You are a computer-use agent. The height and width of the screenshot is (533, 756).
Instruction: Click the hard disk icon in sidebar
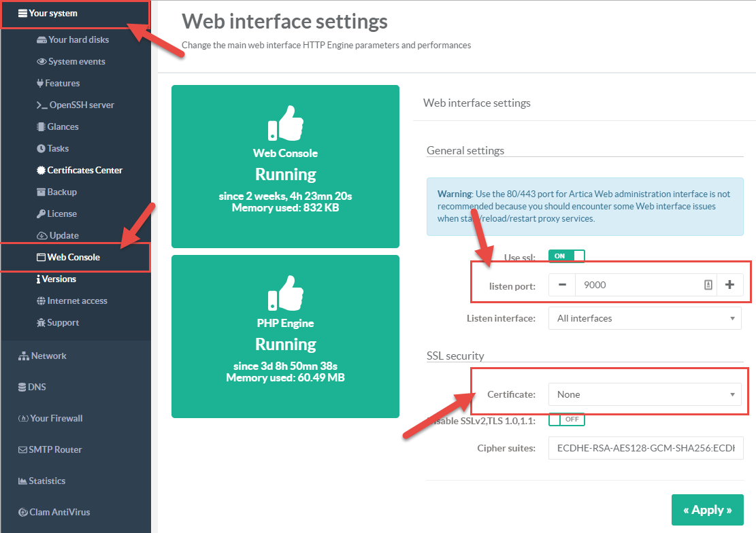(42, 39)
